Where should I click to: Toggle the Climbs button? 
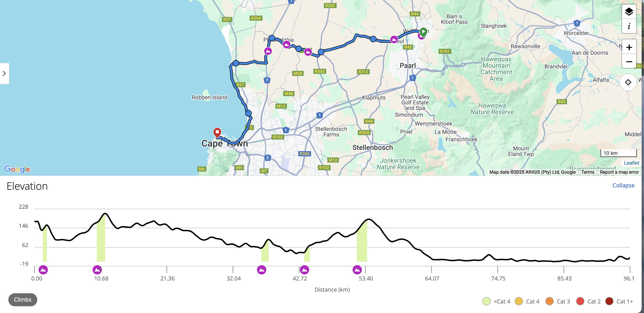pos(23,300)
